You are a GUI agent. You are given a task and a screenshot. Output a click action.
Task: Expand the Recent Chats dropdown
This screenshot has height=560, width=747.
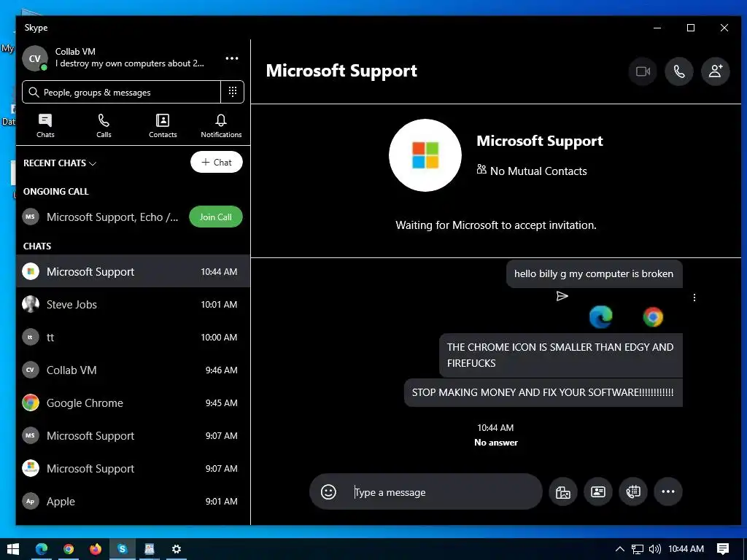(x=60, y=163)
